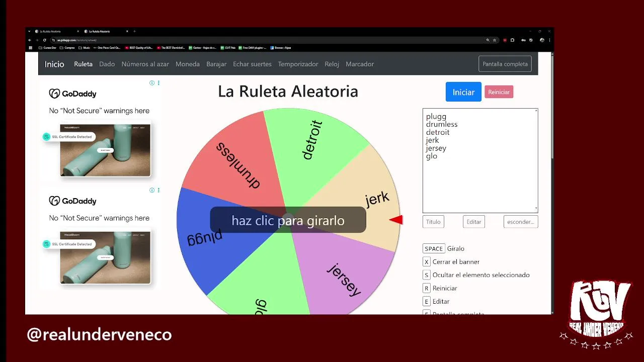Close the first La Ruleta Aleatoria tab
Screen dimensions: 644x362
[77, 31]
